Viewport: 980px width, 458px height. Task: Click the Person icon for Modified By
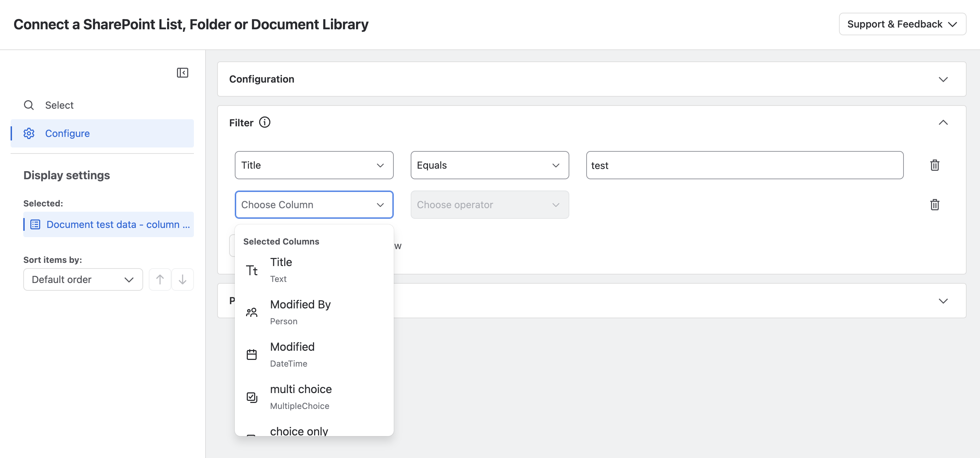(252, 313)
